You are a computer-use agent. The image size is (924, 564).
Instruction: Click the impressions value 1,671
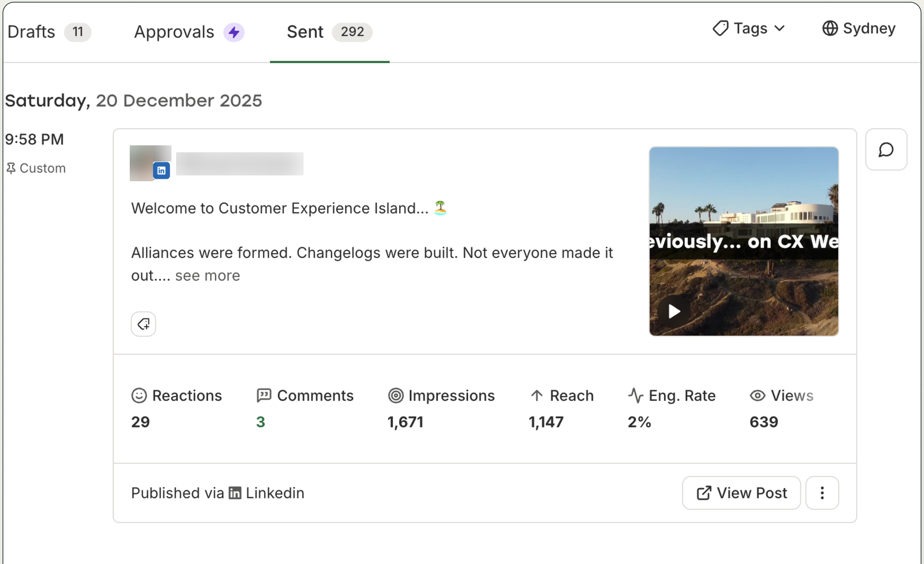point(405,422)
